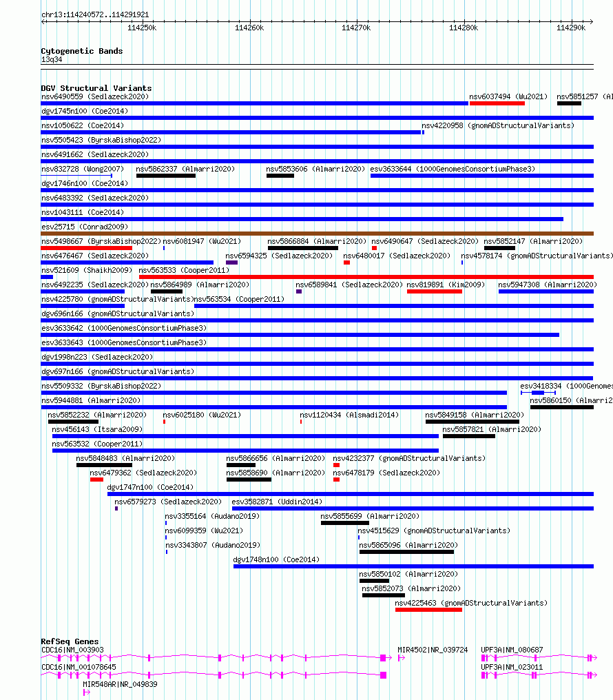Click the red bar of nsv819891 (Kim2009)
The image size is (613, 700).
pyautogui.click(x=435, y=291)
